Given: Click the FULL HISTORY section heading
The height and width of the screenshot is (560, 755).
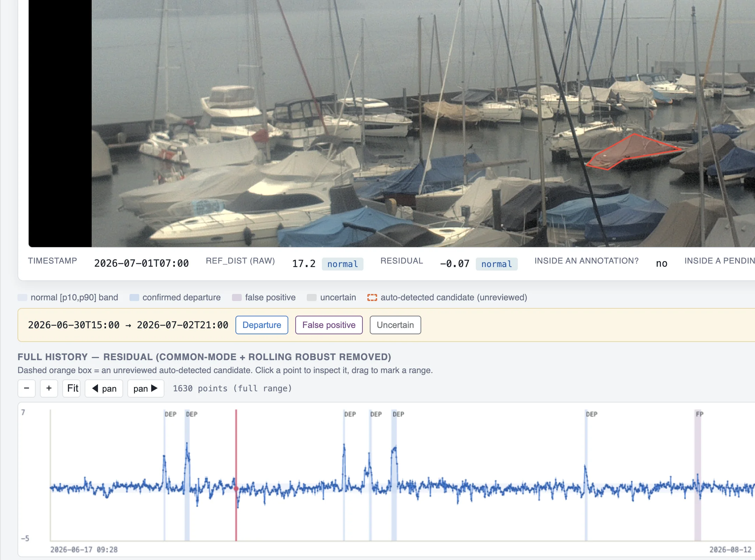Looking at the screenshot, I should (x=204, y=357).
